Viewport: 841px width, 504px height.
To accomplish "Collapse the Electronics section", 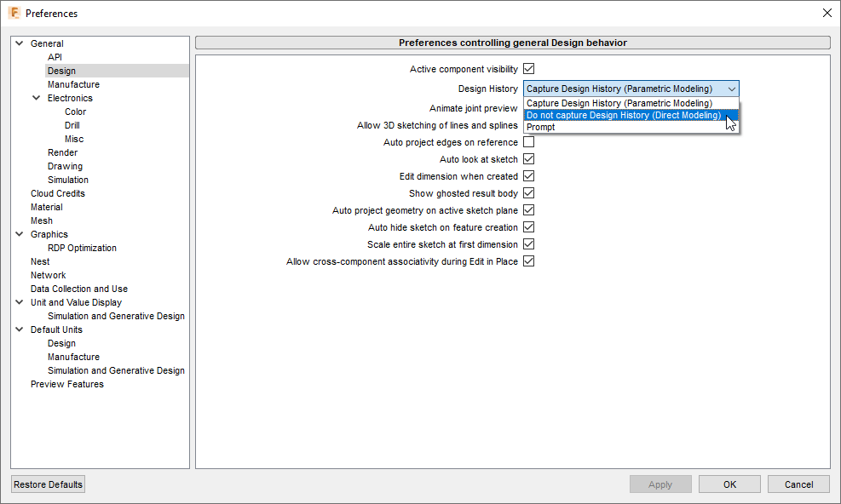I will [x=36, y=98].
